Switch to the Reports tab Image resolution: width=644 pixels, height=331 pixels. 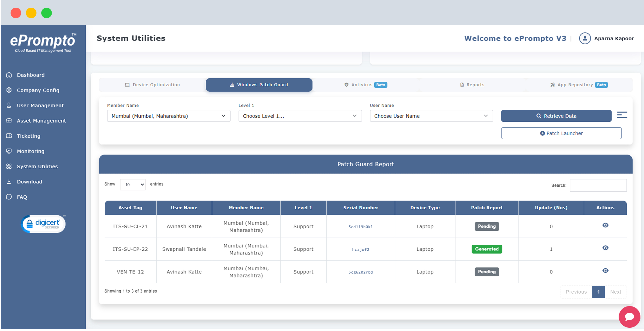coord(472,85)
